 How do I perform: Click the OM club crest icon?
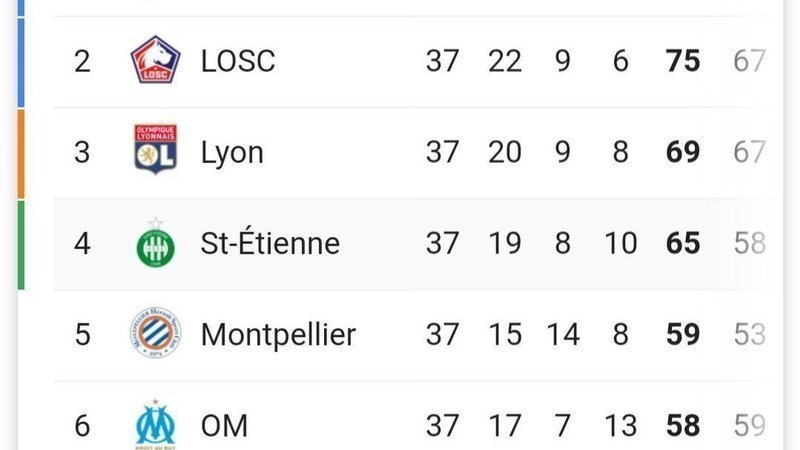pyautogui.click(x=155, y=426)
